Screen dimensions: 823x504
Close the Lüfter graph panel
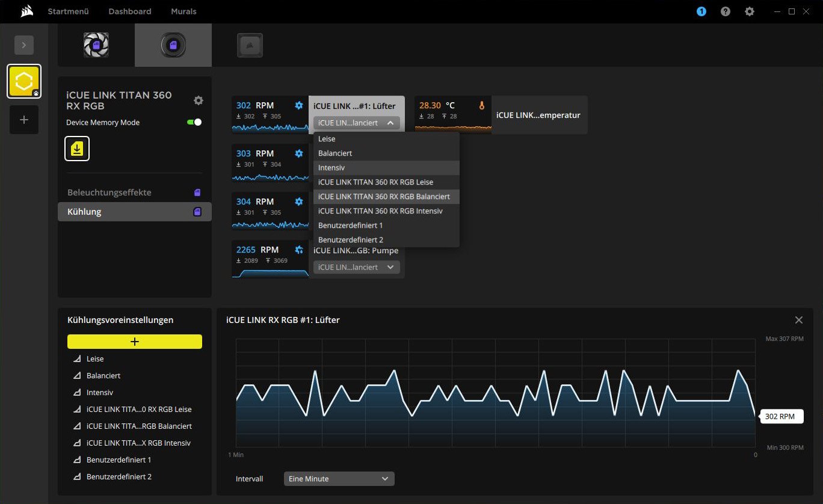[x=799, y=320]
